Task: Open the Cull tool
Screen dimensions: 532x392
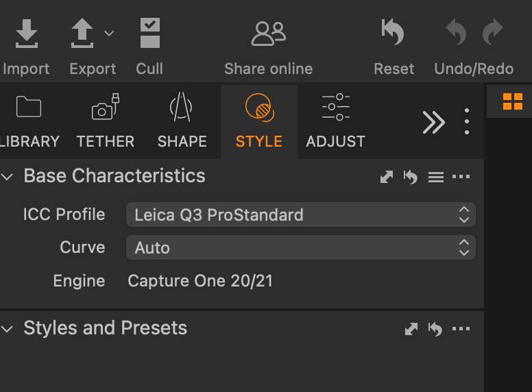Action: pos(149,34)
